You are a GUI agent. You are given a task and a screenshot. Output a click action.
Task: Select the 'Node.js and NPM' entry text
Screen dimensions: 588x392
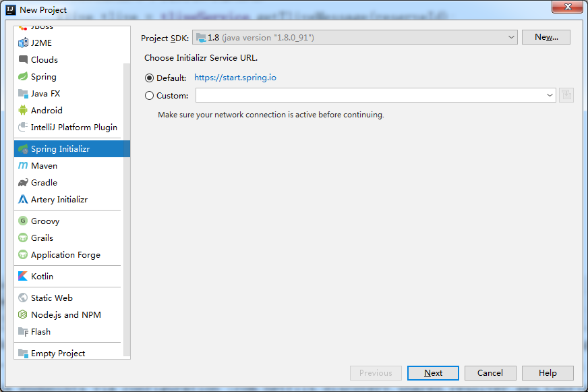(66, 314)
